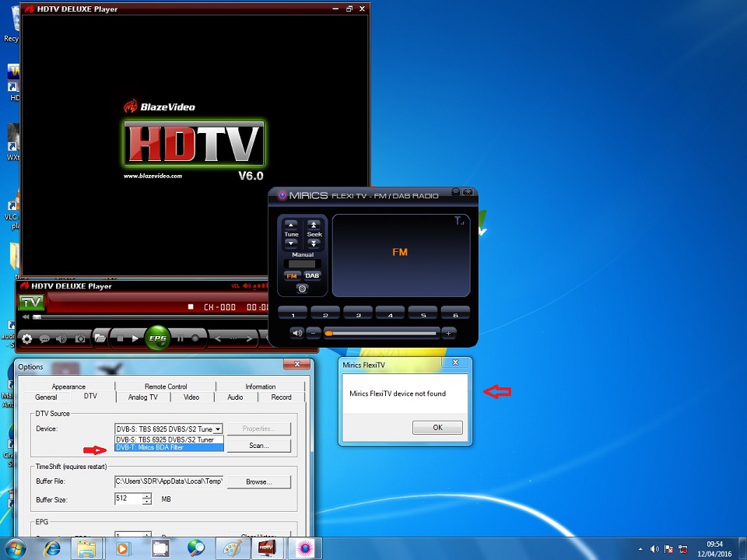Switch to the Analog TV tab
This screenshot has height=560, width=747.
143,397
